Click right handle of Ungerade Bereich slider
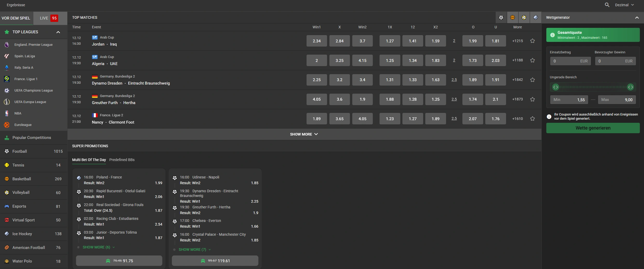 pyautogui.click(x=630, y=87)
